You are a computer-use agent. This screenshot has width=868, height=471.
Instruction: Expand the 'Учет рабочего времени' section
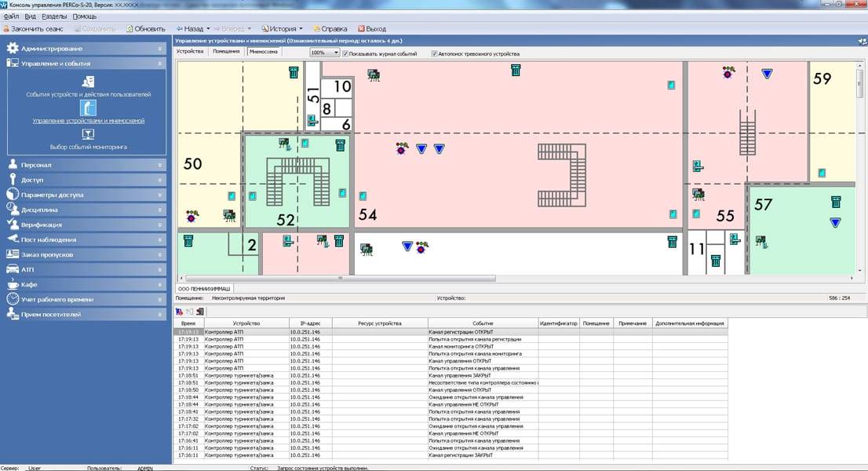pos(86,299)
